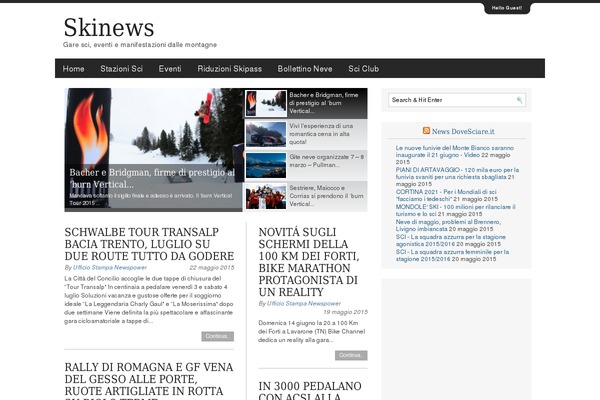
Task: Open news 'CORTINA 2021 - Per i Mondiali di sci'
Action: click(x=446, y=196)
